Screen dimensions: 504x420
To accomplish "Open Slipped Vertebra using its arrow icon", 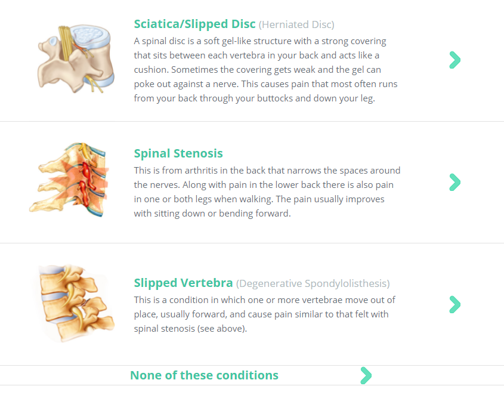I will coord(454,304).
